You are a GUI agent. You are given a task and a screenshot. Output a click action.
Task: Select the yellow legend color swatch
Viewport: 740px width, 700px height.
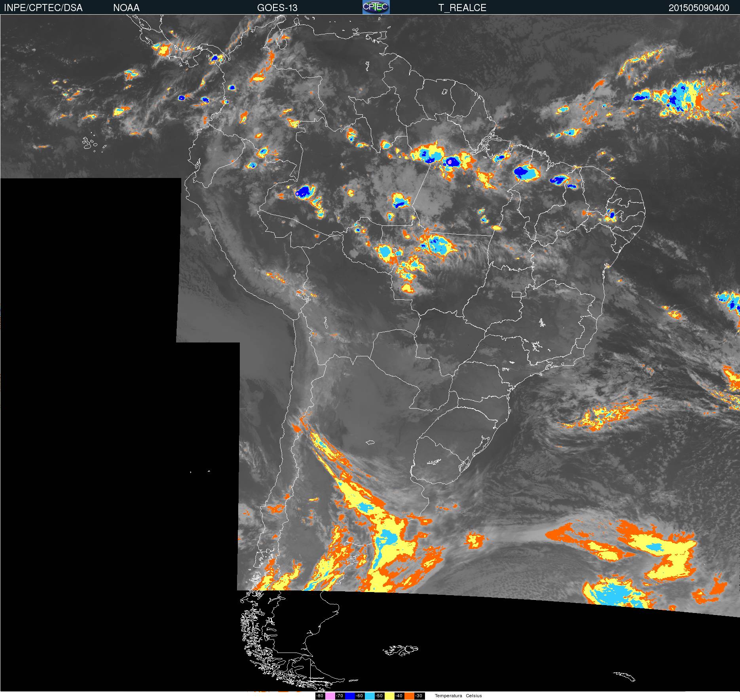pos(389,696)
